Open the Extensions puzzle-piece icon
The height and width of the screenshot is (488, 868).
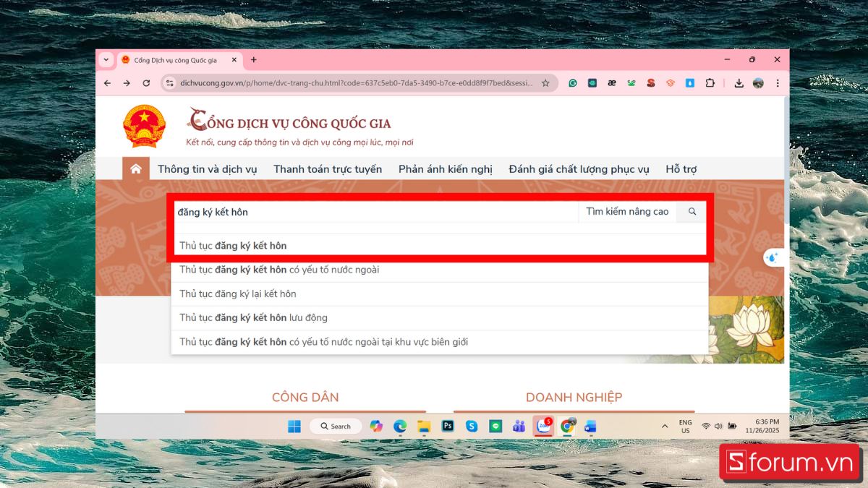(x=710, y=83)
